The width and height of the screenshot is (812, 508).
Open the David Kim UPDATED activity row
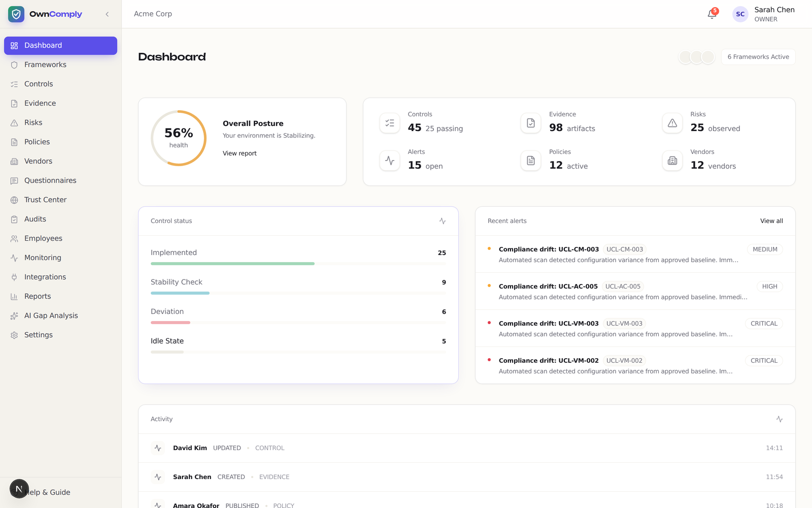pos(467,448)
